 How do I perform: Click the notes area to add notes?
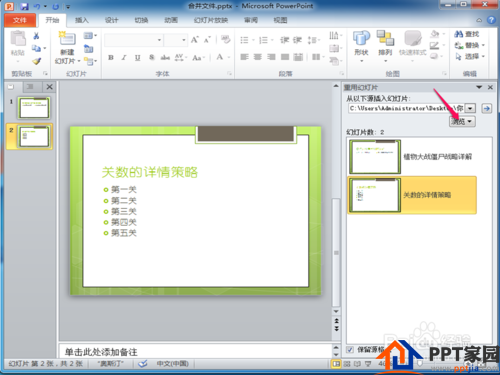coord(195,352)
